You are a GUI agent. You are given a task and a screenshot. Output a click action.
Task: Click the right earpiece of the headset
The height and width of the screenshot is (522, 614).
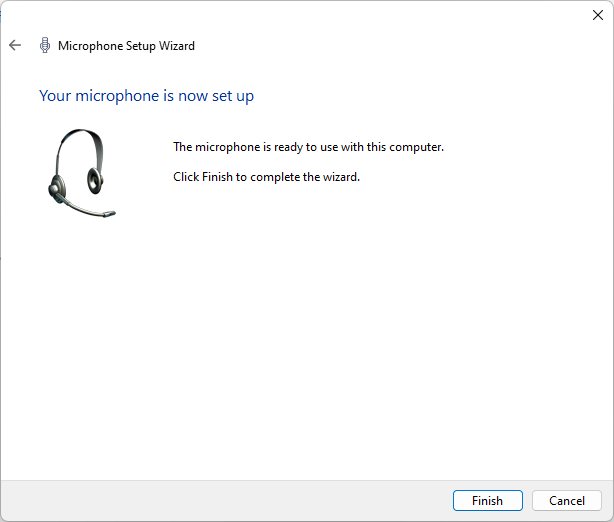(x=95, y=181)
